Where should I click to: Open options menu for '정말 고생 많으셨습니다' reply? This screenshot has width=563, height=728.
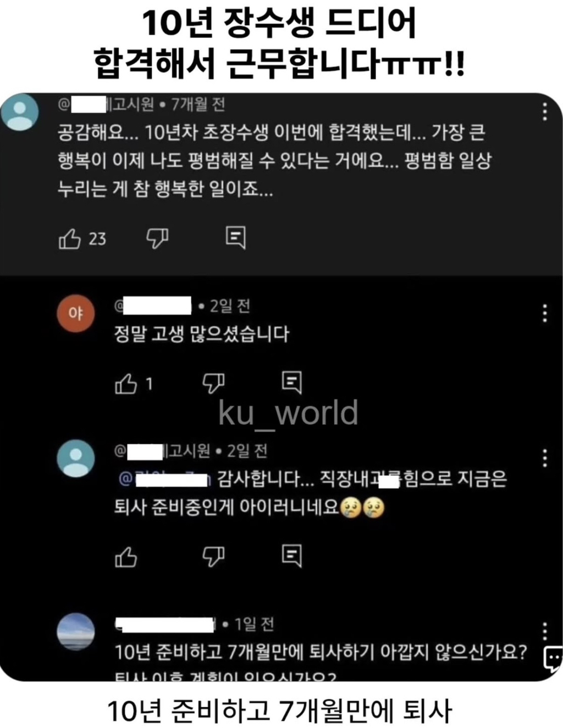(x=544, y=313)
